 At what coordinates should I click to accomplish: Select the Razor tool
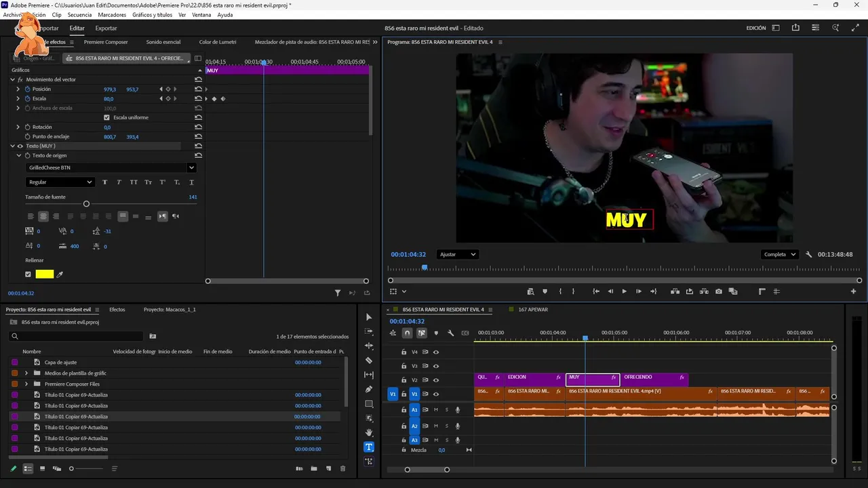coord(369,361)
